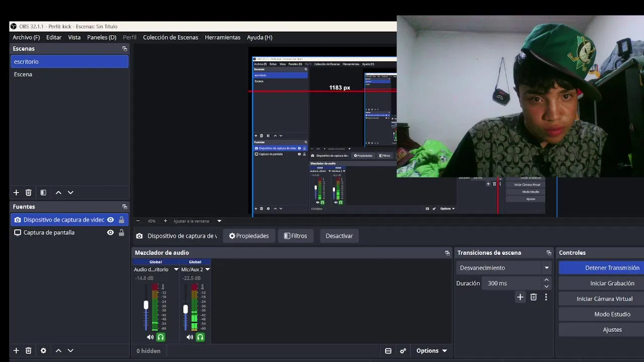Delete the selected source with trash icon
The width and height of the screenshot is (644, 362).
point(29,350)
